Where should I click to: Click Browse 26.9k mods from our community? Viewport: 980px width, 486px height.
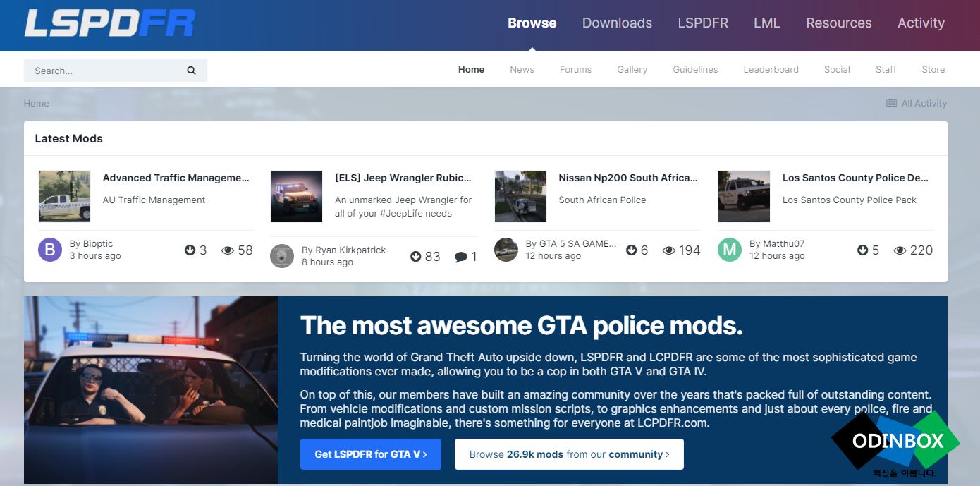point(569,454)
